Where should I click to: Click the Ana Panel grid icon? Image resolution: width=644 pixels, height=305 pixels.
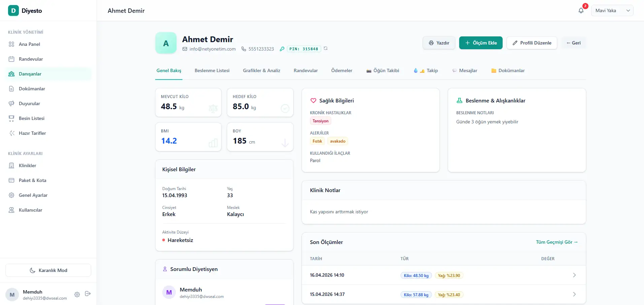tap(11, 44)
